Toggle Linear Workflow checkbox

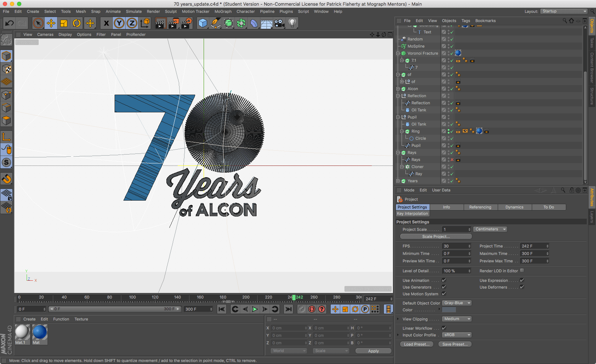pos(444,328)
